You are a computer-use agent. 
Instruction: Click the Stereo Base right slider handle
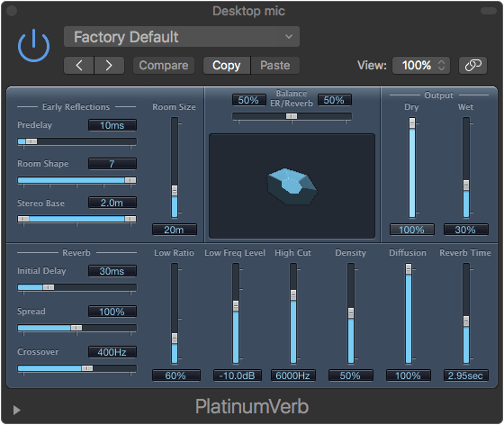[x=130, y=219]
